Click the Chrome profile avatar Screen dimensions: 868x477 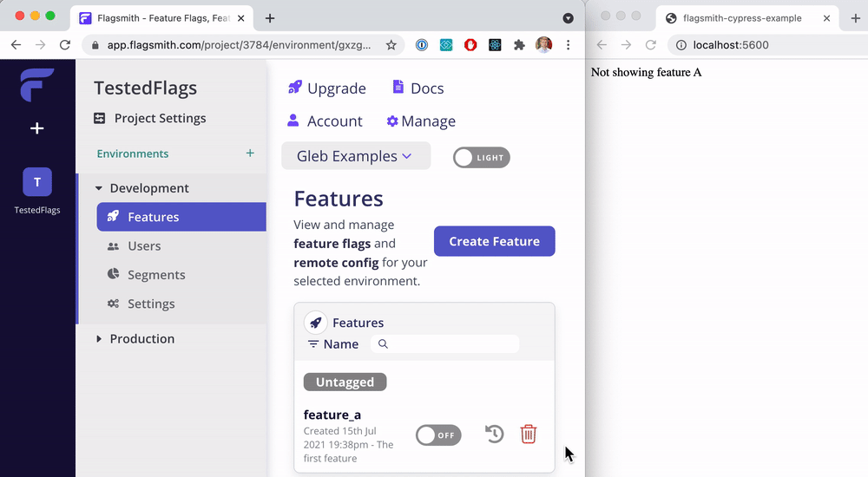coord(543,45)
